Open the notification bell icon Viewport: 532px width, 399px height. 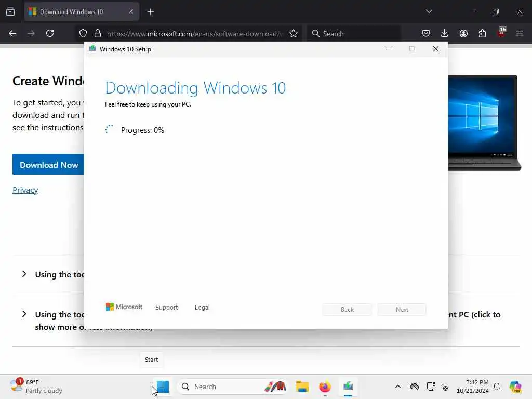497,387
